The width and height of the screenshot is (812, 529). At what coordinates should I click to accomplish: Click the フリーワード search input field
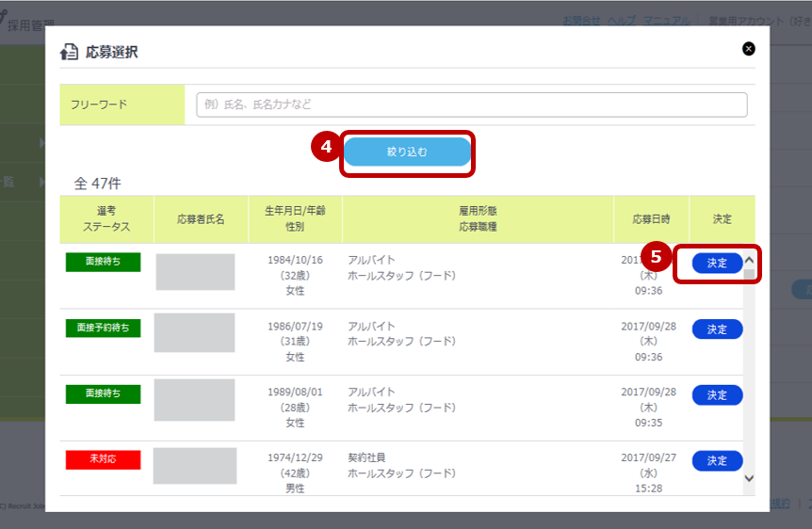(471, 104)
